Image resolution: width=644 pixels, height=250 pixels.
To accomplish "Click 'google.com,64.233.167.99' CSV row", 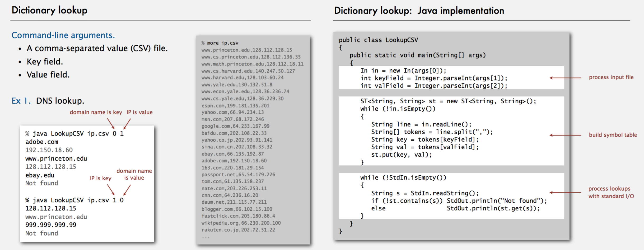I will [235, 126].
